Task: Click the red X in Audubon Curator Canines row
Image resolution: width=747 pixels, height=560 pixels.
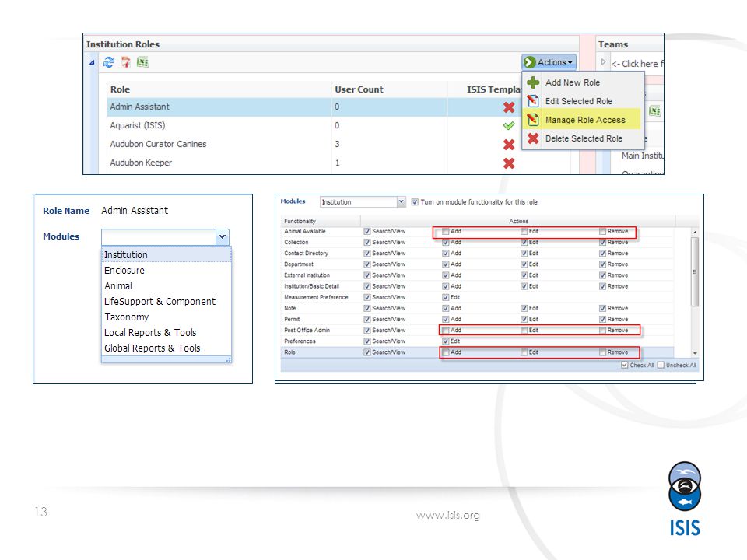Action: [509, 145]
